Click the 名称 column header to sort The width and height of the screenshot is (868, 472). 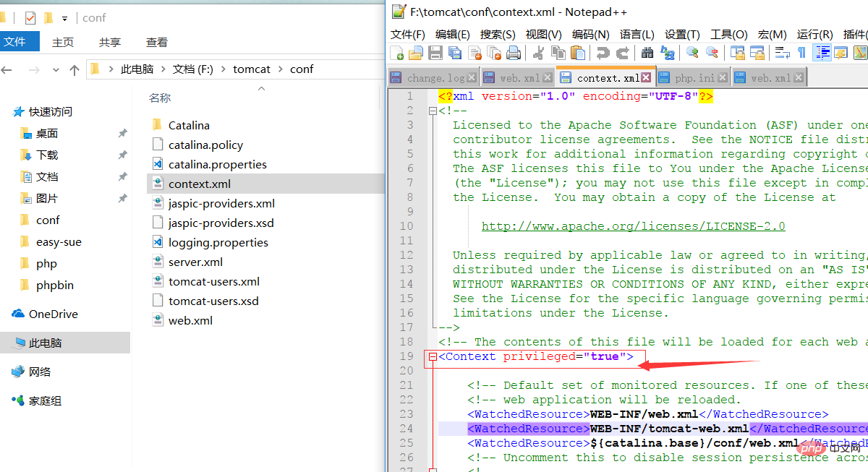(x=160, y=98)
